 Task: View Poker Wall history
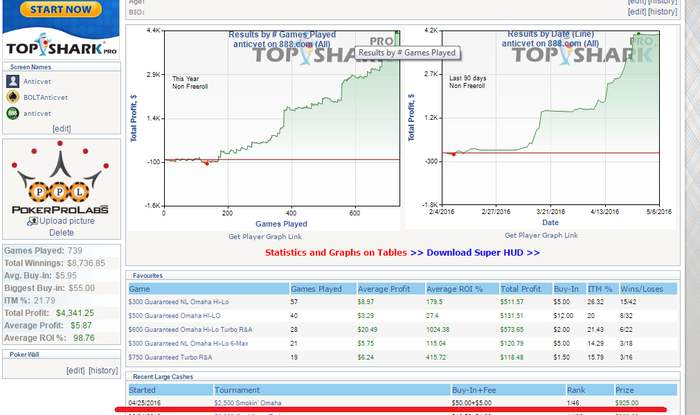click(x=103, y=370)
